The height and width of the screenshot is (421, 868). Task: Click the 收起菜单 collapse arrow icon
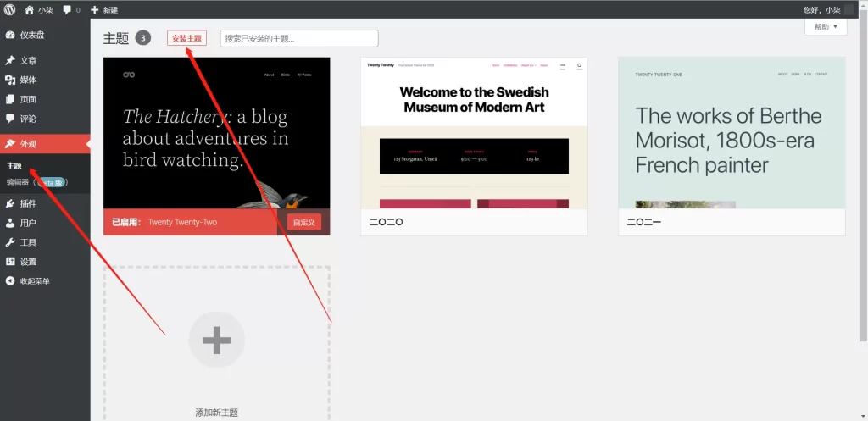click(10, 281)
